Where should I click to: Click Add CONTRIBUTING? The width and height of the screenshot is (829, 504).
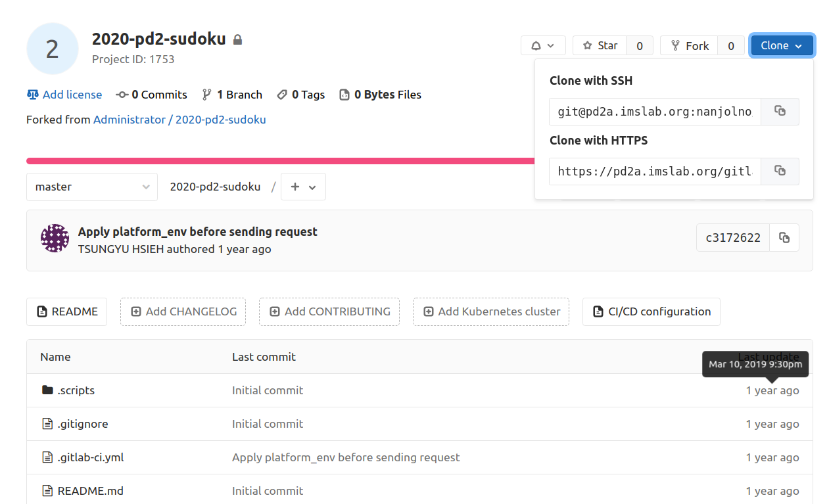(329, 311)
